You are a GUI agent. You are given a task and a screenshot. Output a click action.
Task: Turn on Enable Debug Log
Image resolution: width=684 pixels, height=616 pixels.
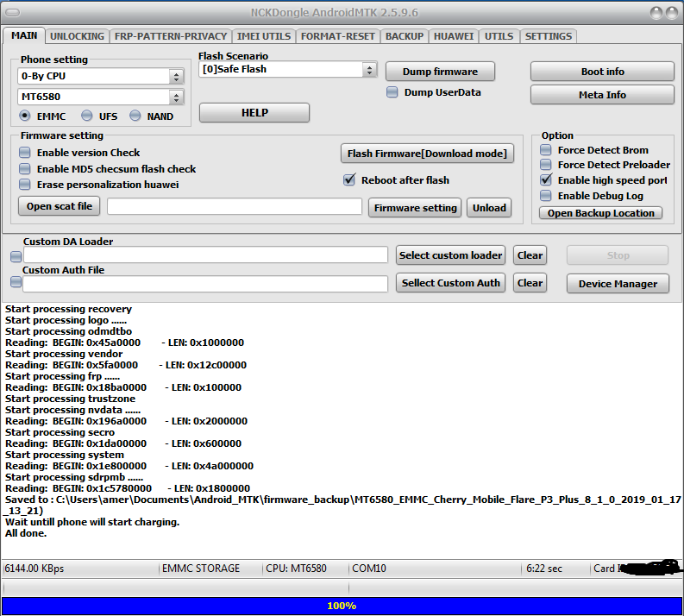point(546,196)
